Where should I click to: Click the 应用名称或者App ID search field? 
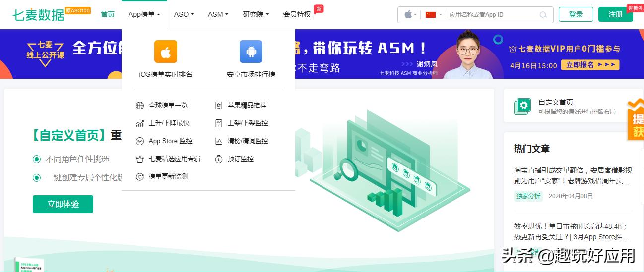pos(491,15)
